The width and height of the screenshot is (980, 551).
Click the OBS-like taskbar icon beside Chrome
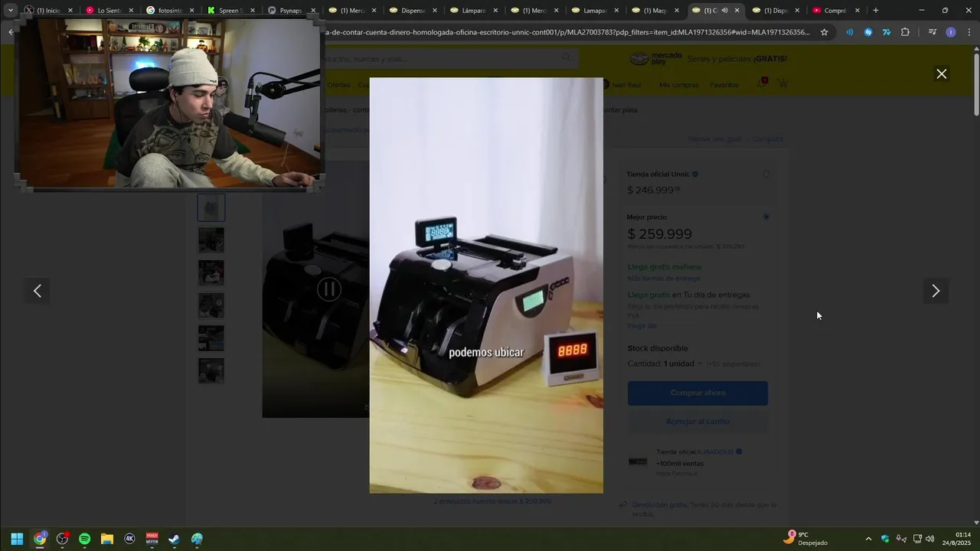point(62,539)
